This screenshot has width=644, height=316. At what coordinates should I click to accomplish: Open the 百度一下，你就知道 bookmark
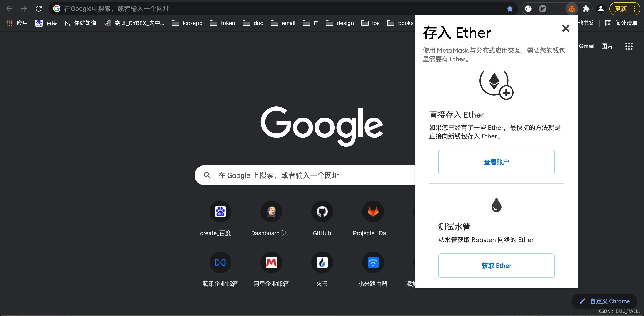[66, 23]
